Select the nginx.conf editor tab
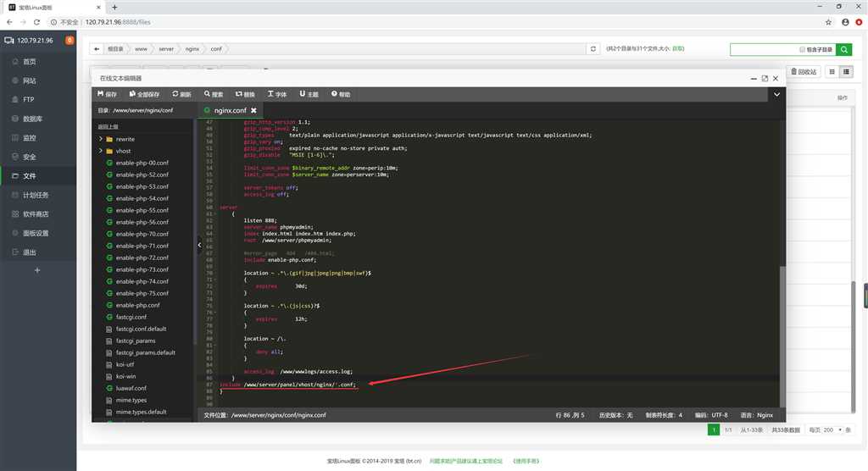This screenshot has height=471, width=868. (x=230, y=110)
